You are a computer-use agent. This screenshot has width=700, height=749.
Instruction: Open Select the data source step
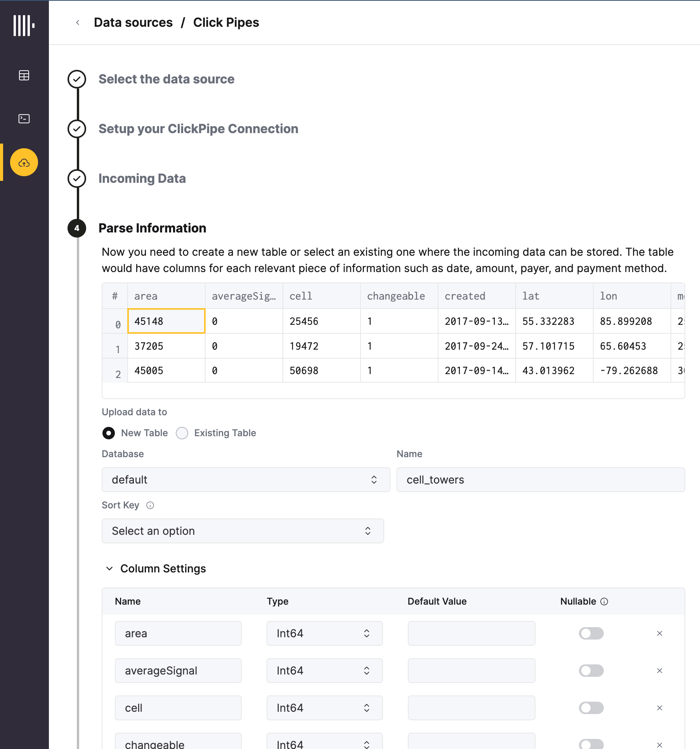coord(166,79)
